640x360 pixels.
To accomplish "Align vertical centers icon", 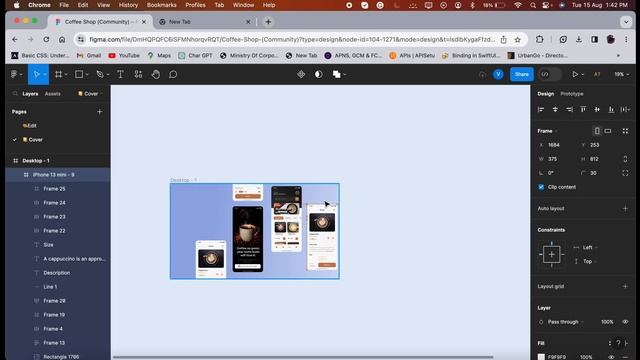I will [597, 109].
